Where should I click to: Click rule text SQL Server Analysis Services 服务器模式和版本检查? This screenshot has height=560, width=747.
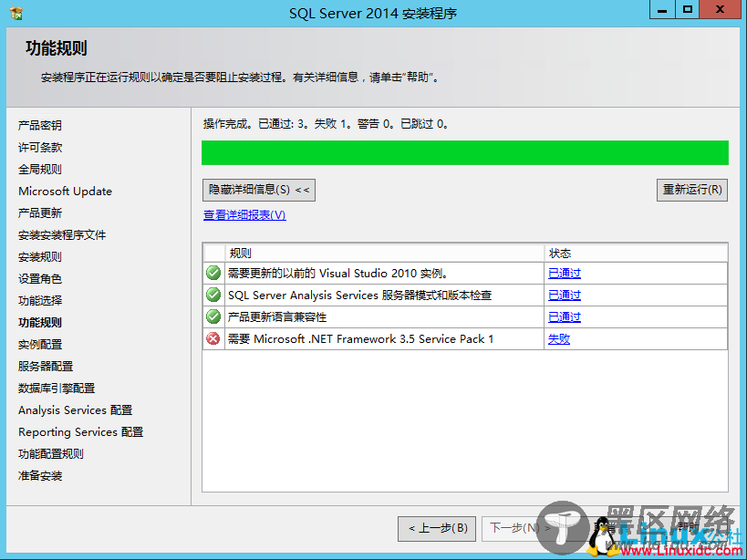(x=359, y=296)
